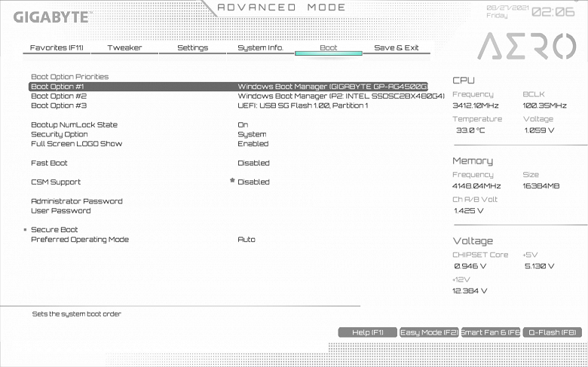Toggle Fast Boot Disabled value
This screenshot has height=367, width=588.
253,163
